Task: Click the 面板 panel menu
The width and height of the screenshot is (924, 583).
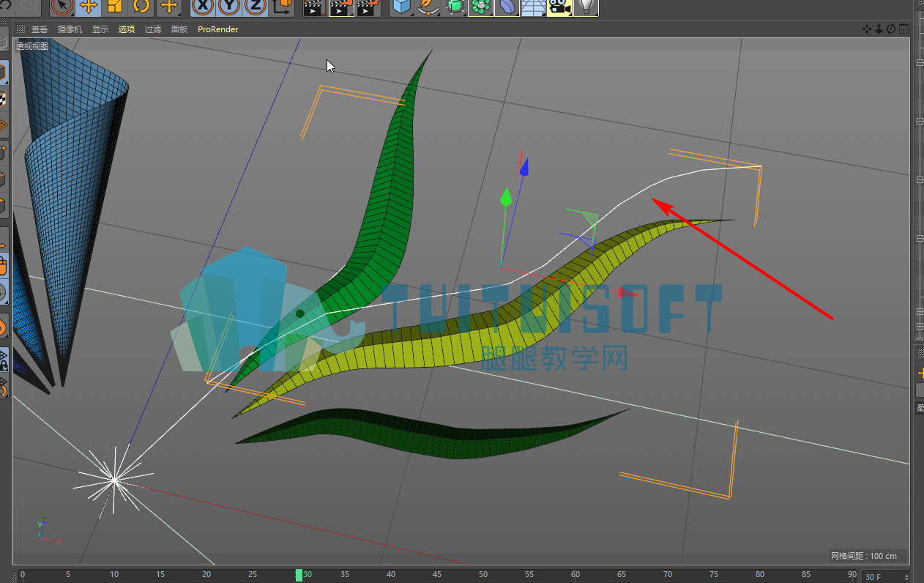Action: pos(179,29)
